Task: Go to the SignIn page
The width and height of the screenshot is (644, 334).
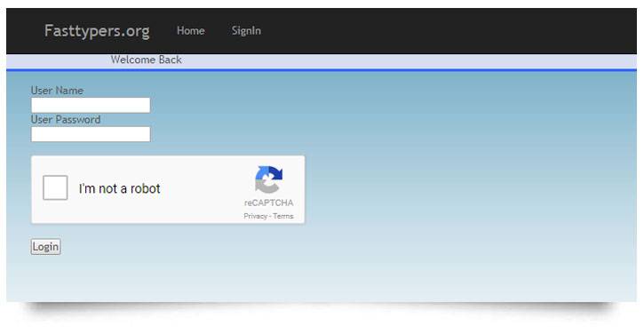Action: point(246,31)
